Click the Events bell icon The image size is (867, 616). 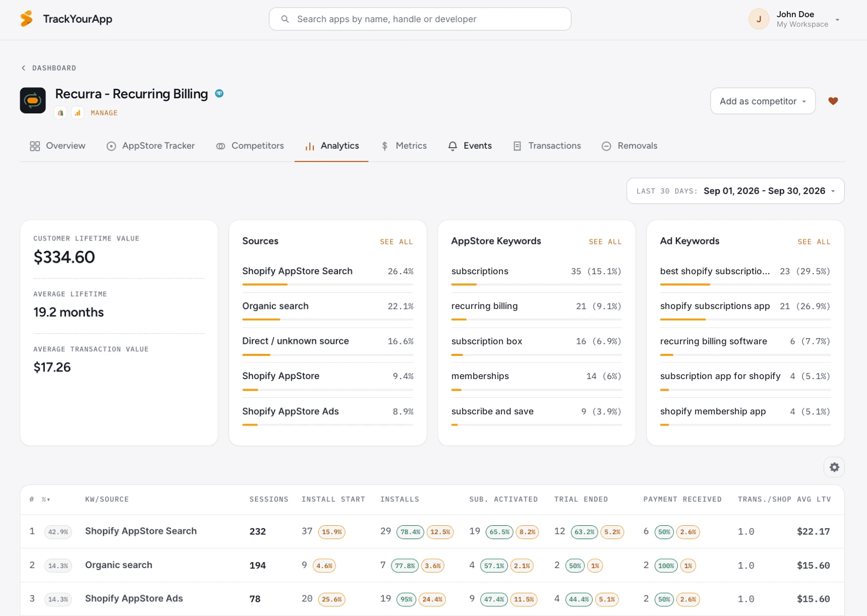click(453, 146)
